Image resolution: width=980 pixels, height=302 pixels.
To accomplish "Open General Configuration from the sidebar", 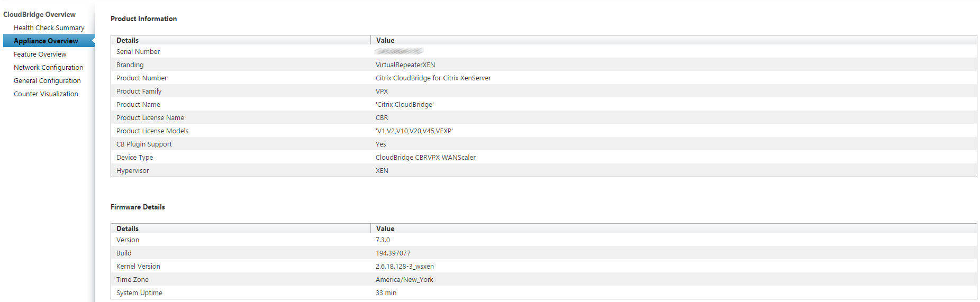I will 47,81.
